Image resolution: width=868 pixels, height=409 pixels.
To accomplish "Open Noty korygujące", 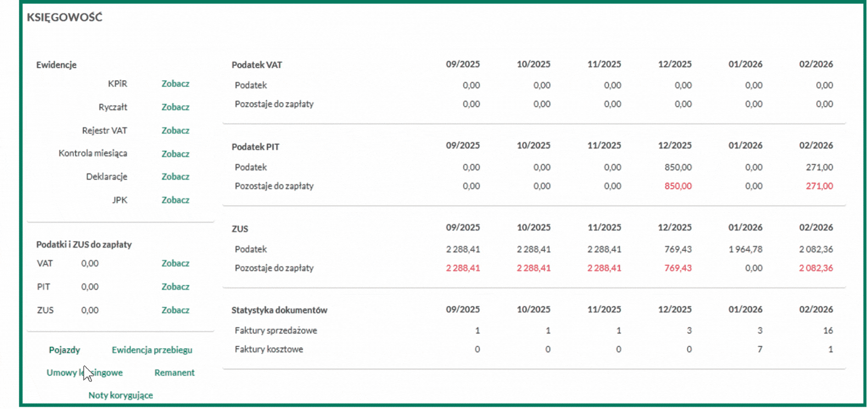I will tap(121, 395).
